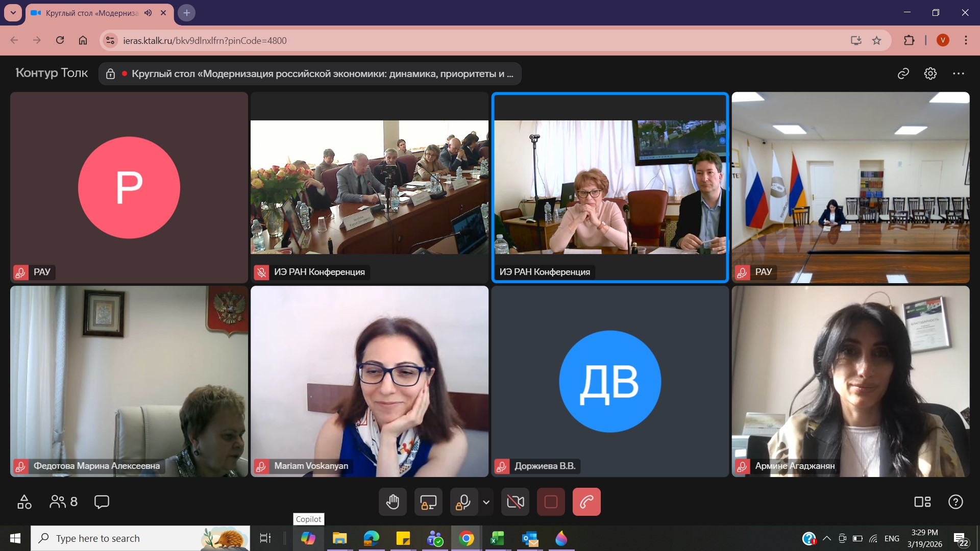Stop the recording with red square button

pos(551,502)
